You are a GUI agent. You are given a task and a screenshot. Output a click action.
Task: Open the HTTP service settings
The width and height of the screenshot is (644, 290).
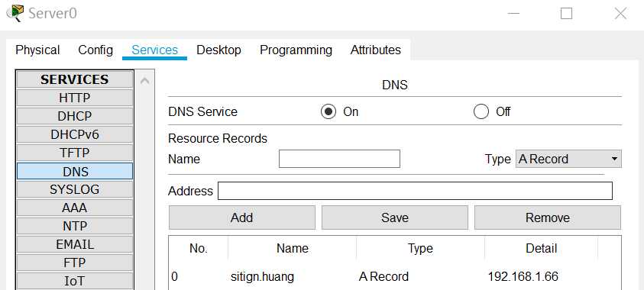pyautogui.click(x=74, y=98)
